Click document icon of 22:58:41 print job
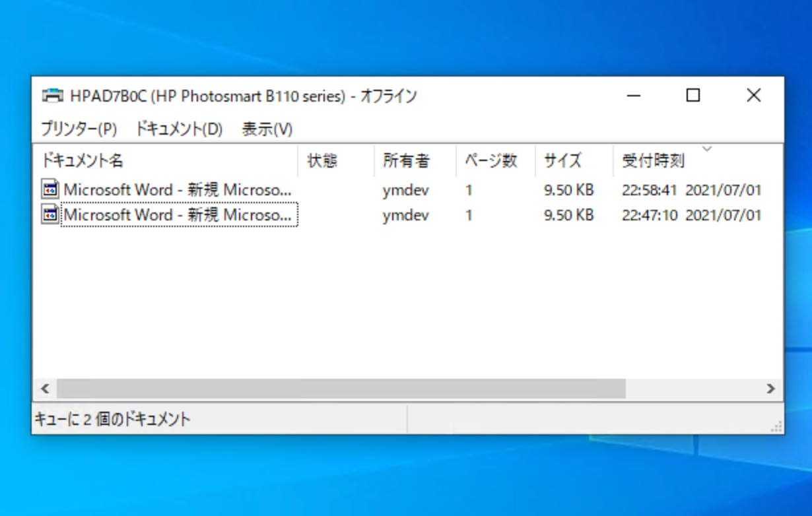 point(50,190)
